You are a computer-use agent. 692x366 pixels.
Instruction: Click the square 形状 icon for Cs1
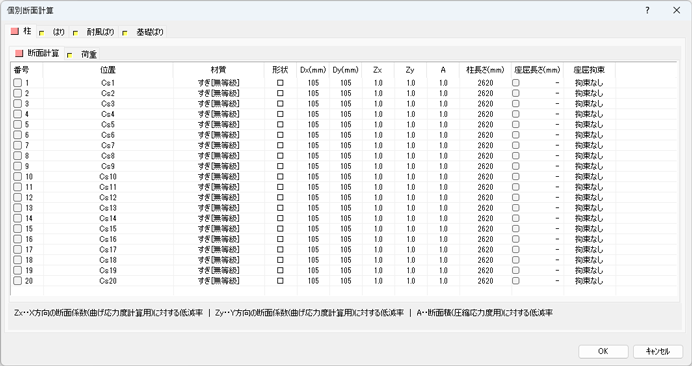280,83
